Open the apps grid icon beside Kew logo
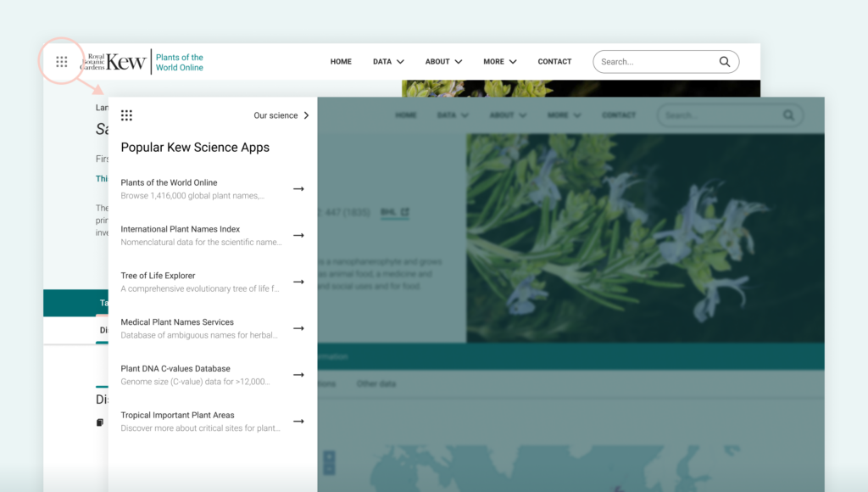This screenshot has height=492, width=868. [x=61, y=61]
